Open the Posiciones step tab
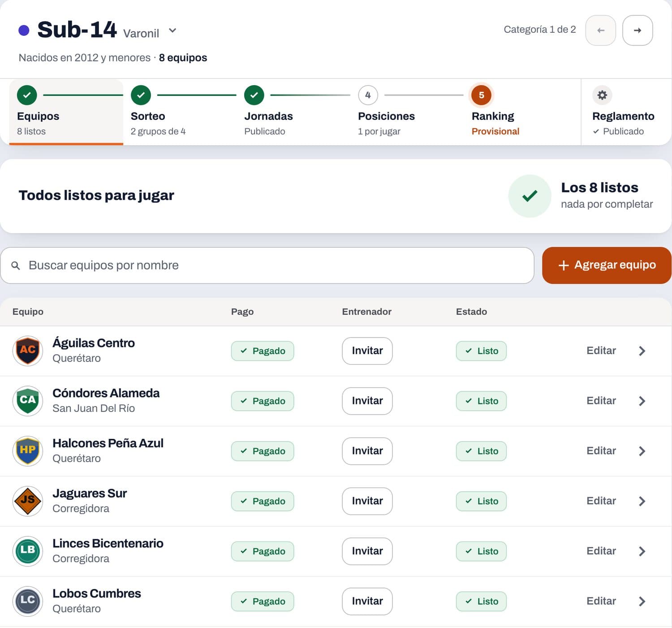672x628 pixels. [407, 112]
